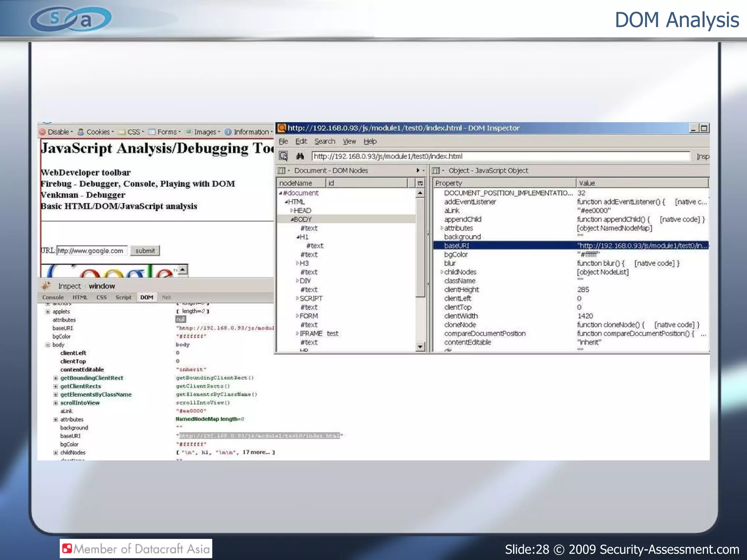
Task: Expand the FORM node in DOM tree
Action: 298,316
